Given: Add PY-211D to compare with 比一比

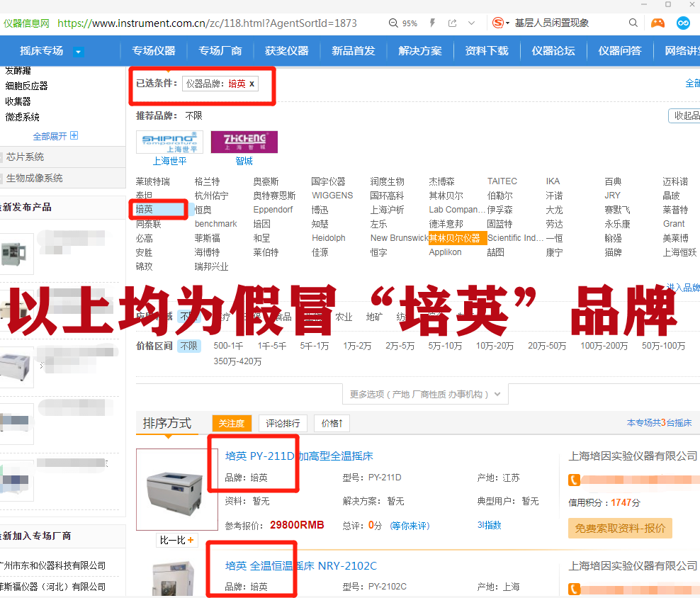Looking at the screenshot, I should pyautogui.click(x=177, y=540).
